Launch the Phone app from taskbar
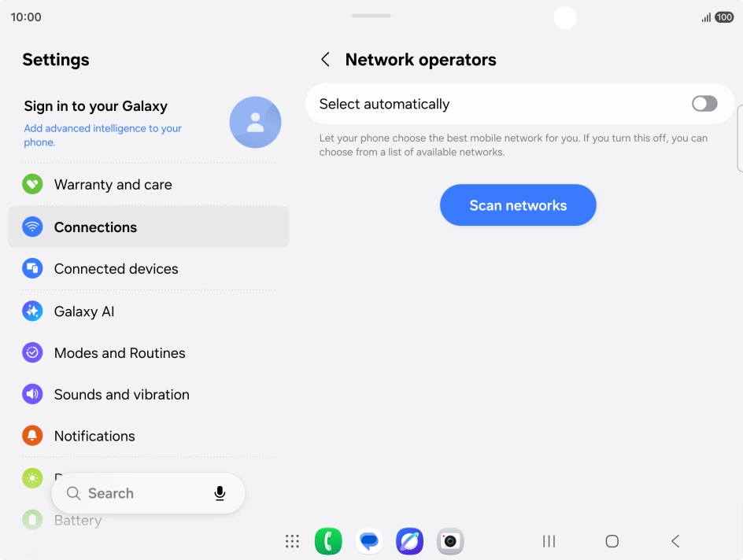Screen dimensions: 743x560 pos(328,541)
